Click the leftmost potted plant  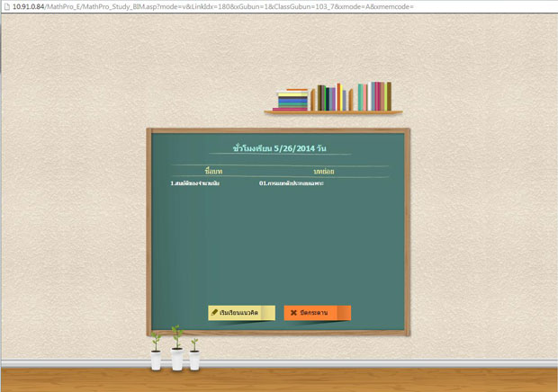point(157,352)
